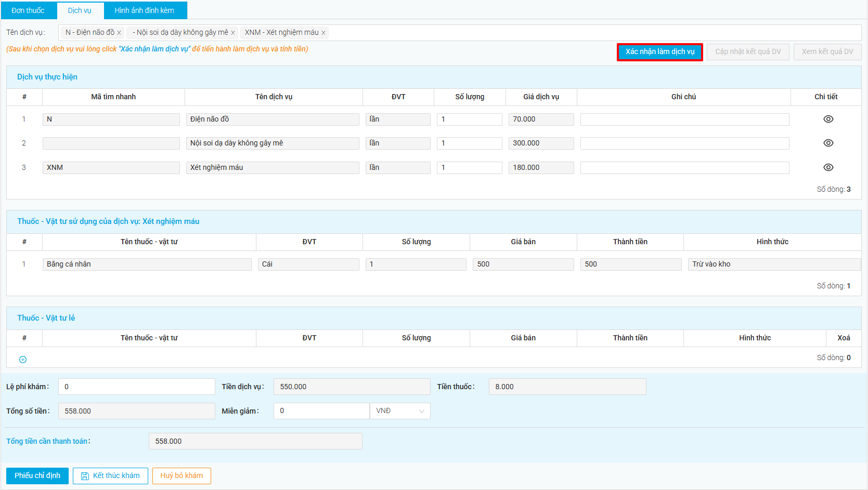The height and width of the screenshot is (490, 868).
Task: Confirm services with Xác nhận làm dịch vụ
Action: click(660, 52)
